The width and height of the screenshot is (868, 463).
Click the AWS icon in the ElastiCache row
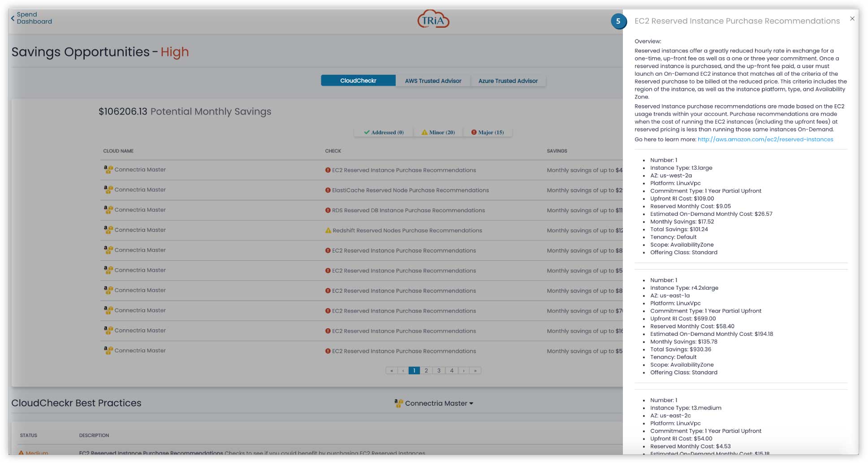pos(108,190)
